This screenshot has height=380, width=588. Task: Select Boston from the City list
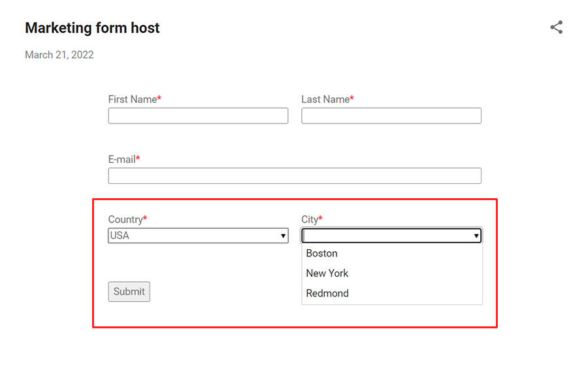tap(321, 253)
